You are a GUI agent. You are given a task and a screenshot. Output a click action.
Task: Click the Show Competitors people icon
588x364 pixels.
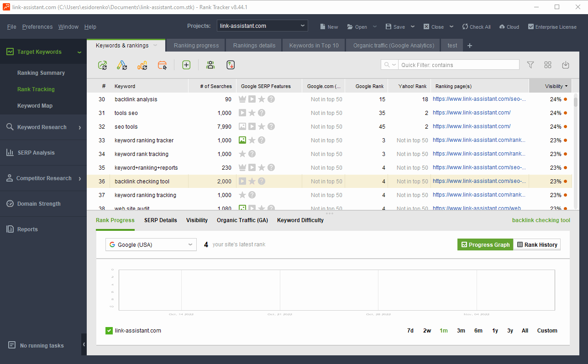pos(210,65)
